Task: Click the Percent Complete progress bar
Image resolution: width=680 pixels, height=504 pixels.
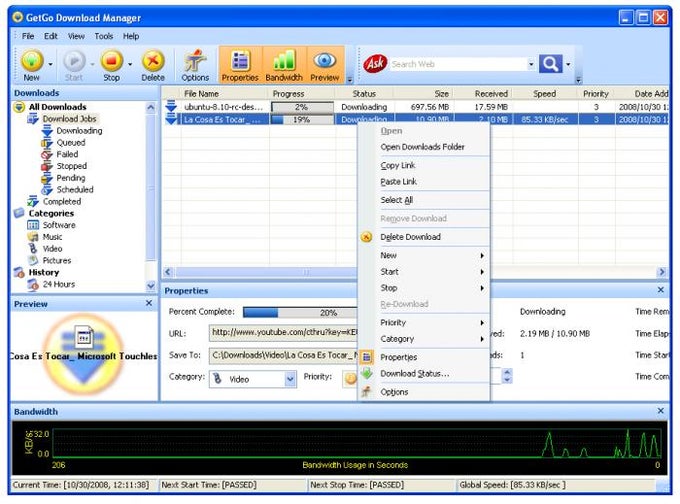Action: click(300, 312)
